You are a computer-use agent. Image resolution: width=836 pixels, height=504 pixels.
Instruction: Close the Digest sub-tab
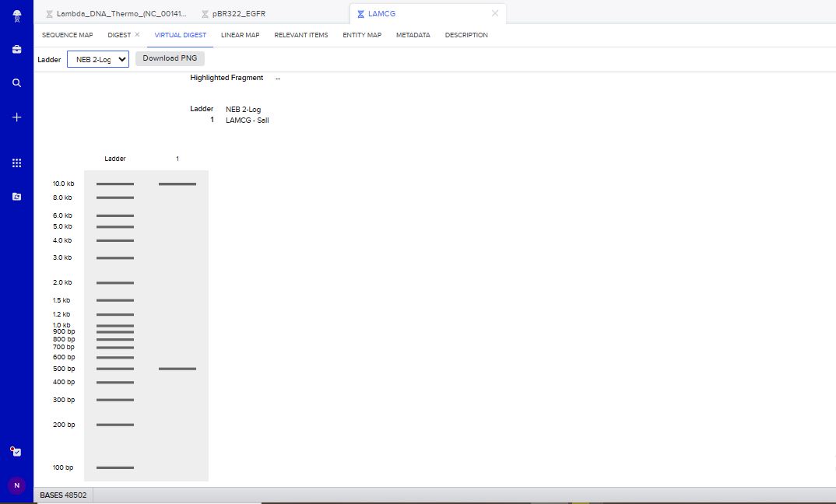[x=137, y=35]
